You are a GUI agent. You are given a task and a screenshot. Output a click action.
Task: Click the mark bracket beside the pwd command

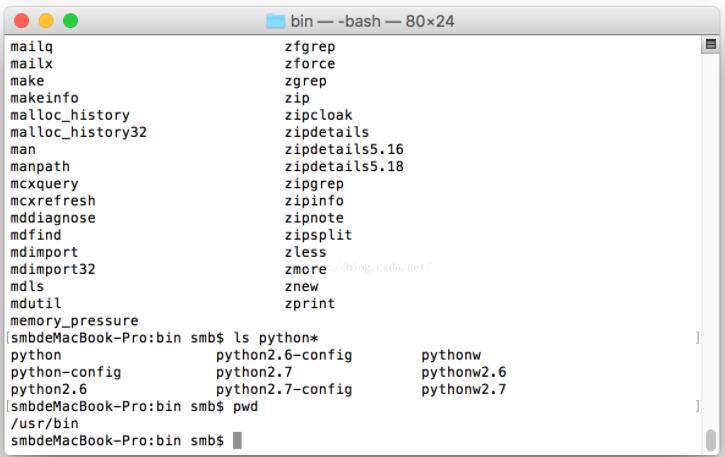pos(697,406)
